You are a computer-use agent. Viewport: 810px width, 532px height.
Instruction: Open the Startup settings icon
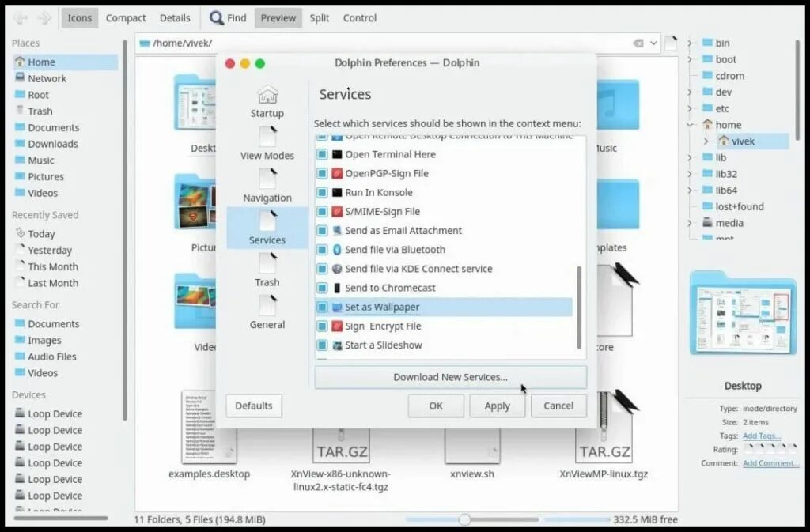point(267,95)
